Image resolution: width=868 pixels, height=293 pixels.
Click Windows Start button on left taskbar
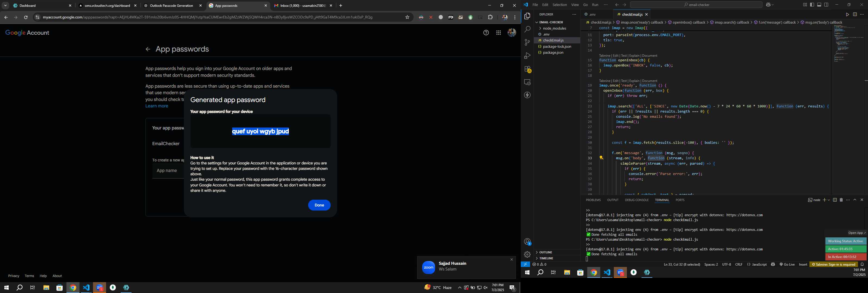6,288
